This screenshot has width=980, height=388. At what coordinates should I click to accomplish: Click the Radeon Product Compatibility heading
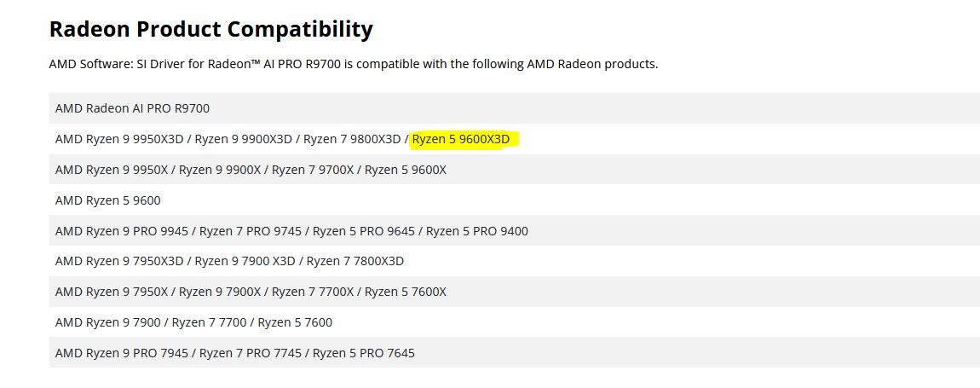pyautogui.click(x=210, y=29)
